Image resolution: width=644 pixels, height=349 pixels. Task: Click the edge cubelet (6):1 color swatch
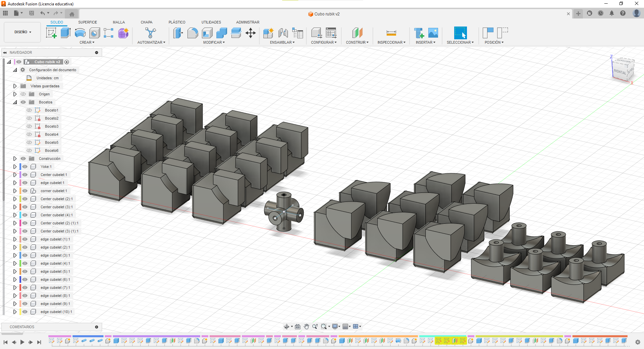click(x=20, y=279)
